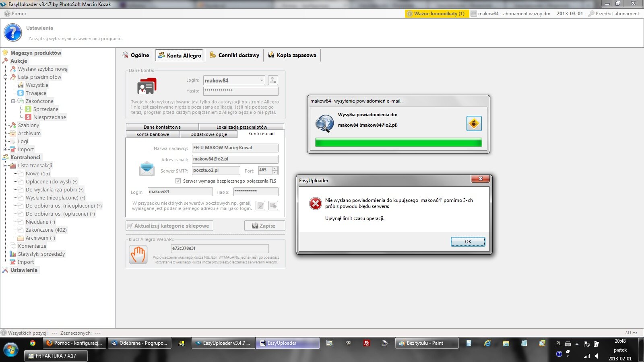
Task: Expand the Import node under Aukcje
Action: click(6, 149)
